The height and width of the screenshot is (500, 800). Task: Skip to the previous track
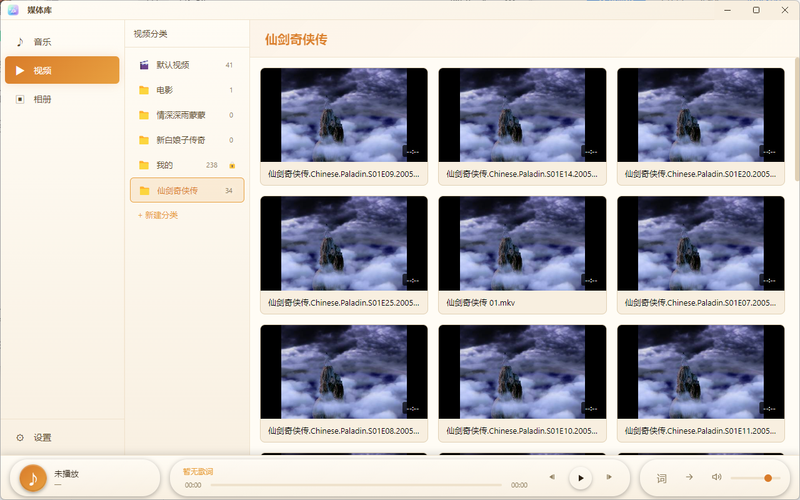(x=552, y=478)
